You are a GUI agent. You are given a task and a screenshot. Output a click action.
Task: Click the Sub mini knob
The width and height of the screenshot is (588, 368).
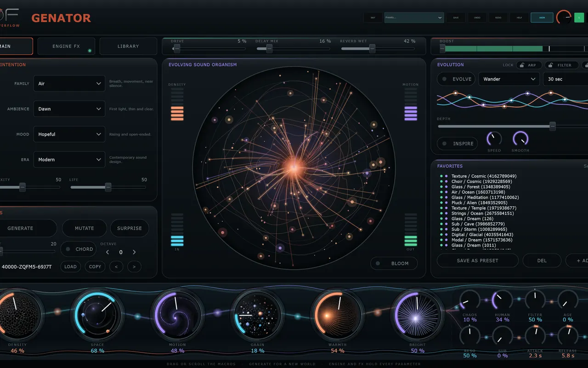coord(502,336)
